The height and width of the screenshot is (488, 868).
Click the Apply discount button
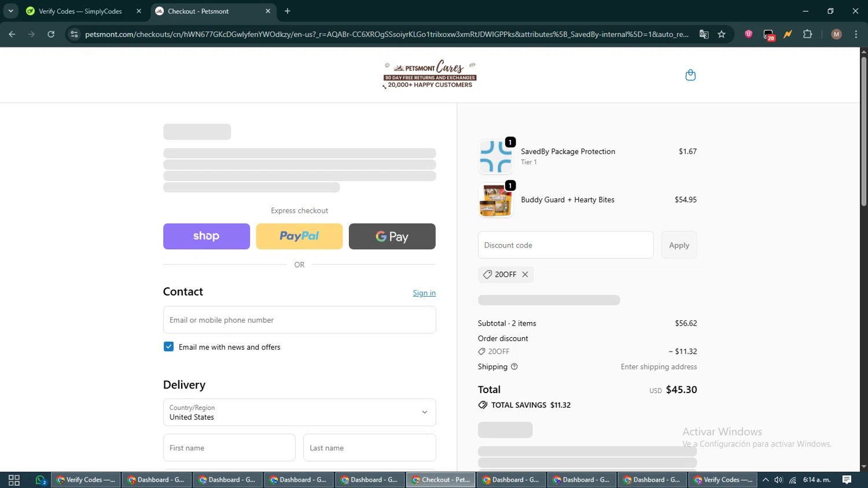[x=679, y=245]
